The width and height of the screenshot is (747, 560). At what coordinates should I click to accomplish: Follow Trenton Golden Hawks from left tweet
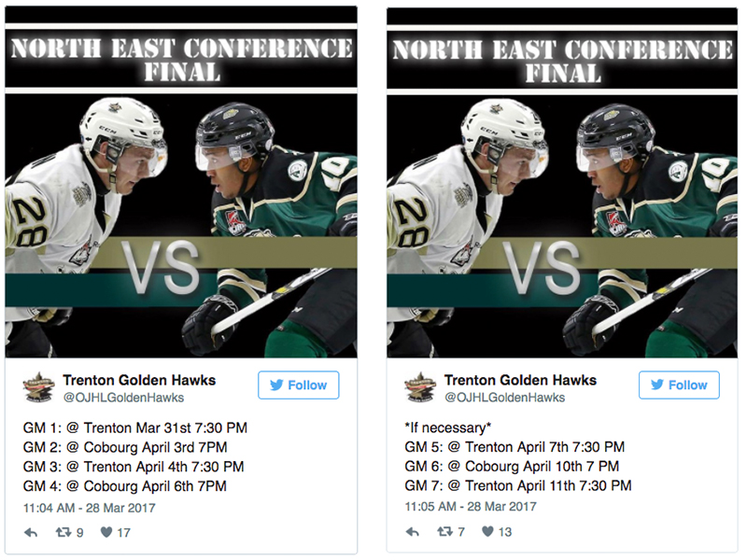point(298,385)
